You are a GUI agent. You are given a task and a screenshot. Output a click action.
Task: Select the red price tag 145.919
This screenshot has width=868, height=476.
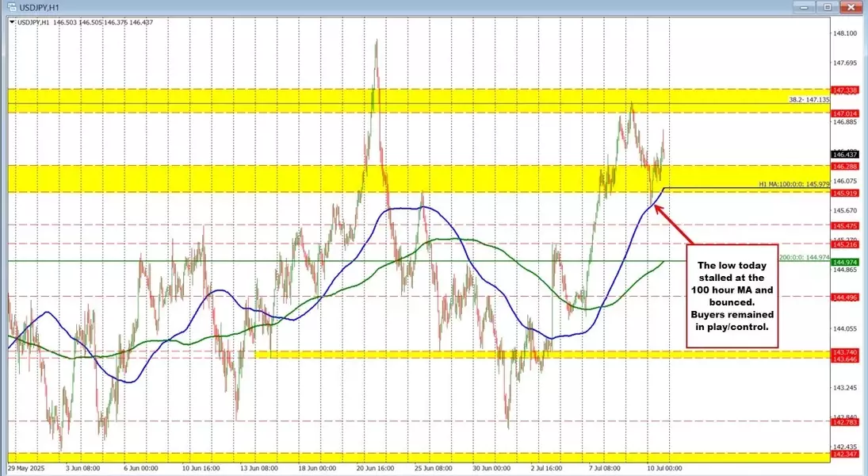(x=845, y=194)
